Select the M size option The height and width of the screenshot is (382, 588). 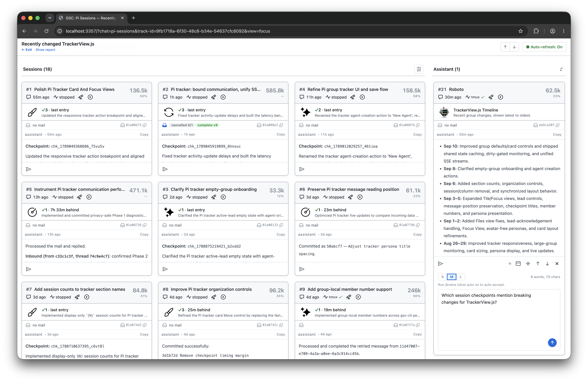pos(452,277)
